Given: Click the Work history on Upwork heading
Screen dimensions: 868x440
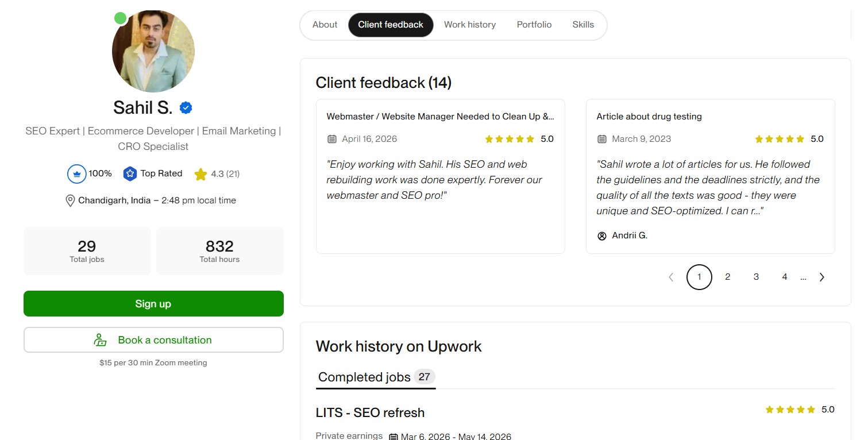Looking at the screenshot, I should (x=399, y=346).
